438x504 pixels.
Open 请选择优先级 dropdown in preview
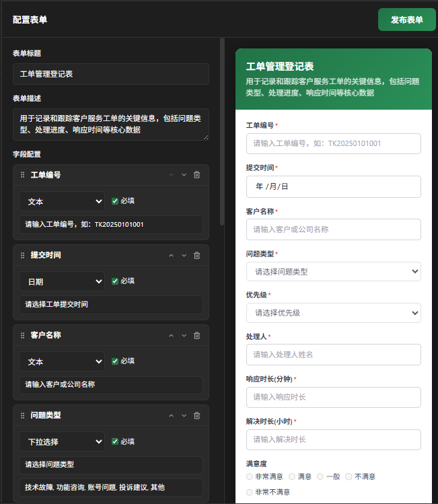[334, 313]
